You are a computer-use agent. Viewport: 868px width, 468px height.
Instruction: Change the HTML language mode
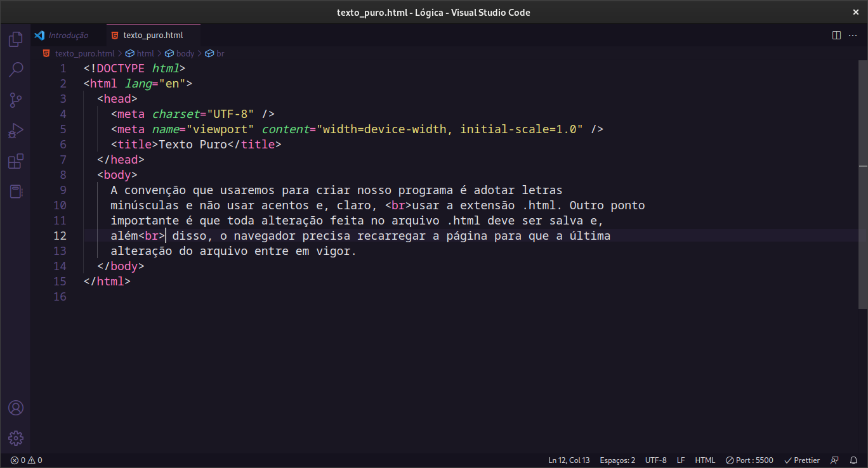click(705, 460)
